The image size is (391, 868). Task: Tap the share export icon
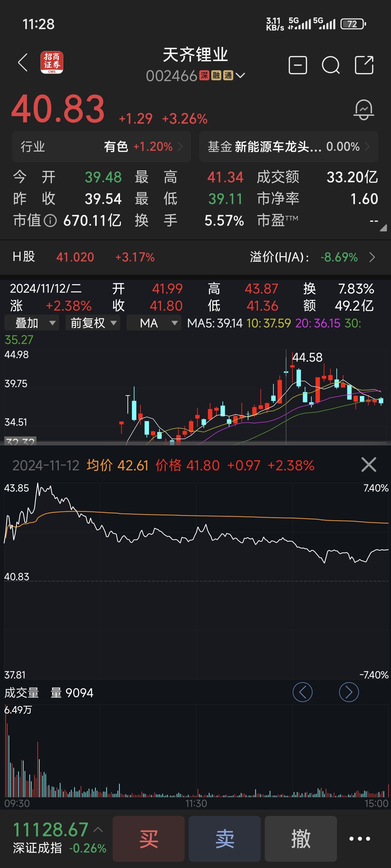click(x=364, y=65)
